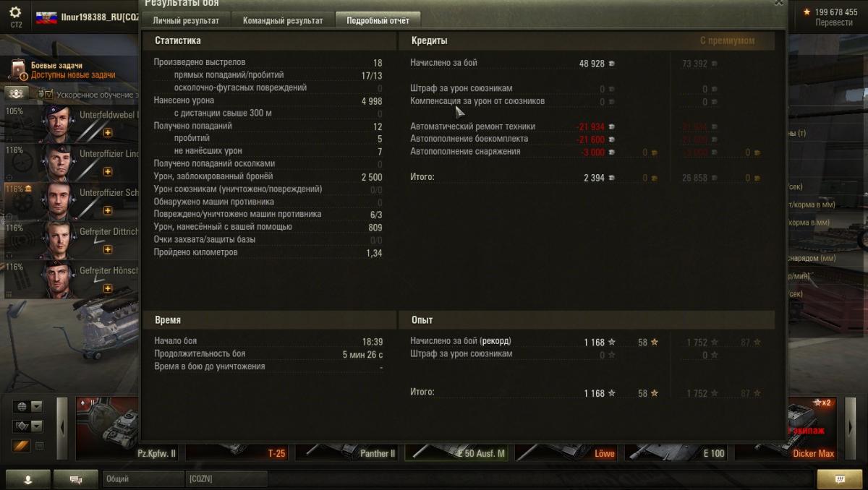This screenshot has height=490, width=868.
Task: Click the elite vehicle filter icon
Action: click(21, 446)
